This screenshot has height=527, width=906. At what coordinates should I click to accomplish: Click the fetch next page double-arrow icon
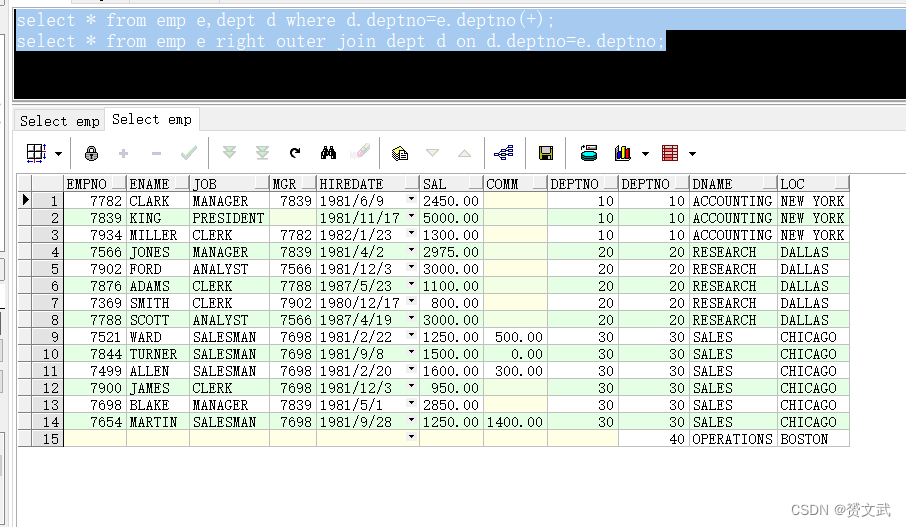(x=229, y=153)
